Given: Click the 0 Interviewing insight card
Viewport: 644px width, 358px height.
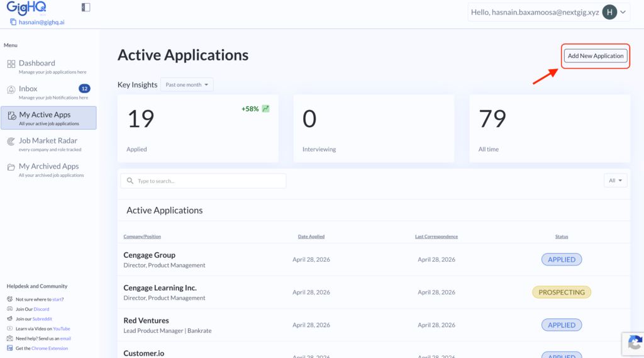Looking at the screenshot, I should pyautogui.click(x=374, y=128).
